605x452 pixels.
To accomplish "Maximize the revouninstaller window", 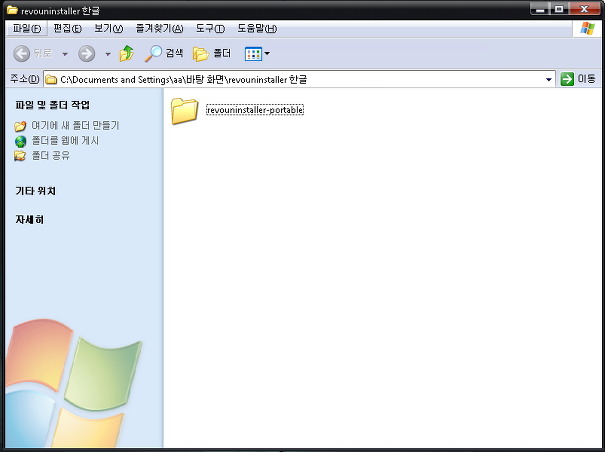I will click(559, 9).
